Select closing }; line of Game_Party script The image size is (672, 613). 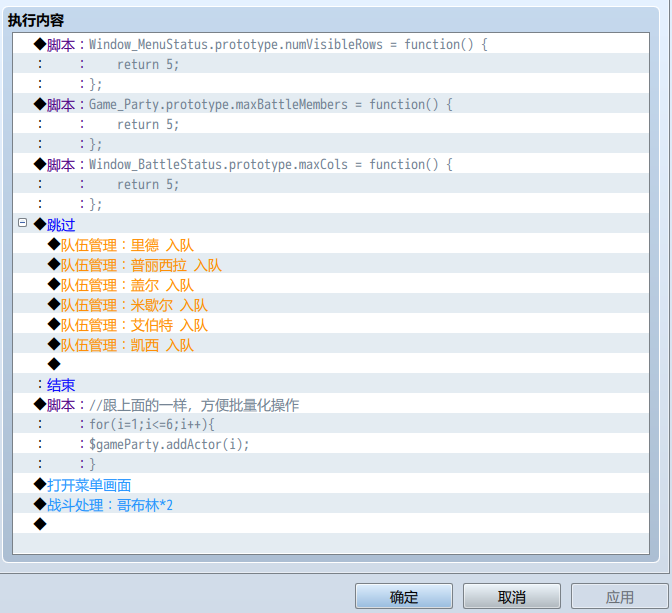click(x=331, y=143)
